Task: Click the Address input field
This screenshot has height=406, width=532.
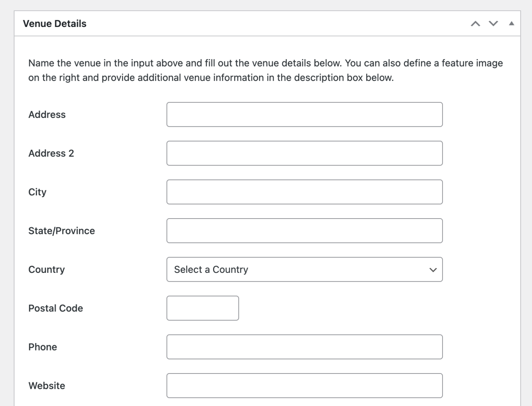Action: [304, 115]
